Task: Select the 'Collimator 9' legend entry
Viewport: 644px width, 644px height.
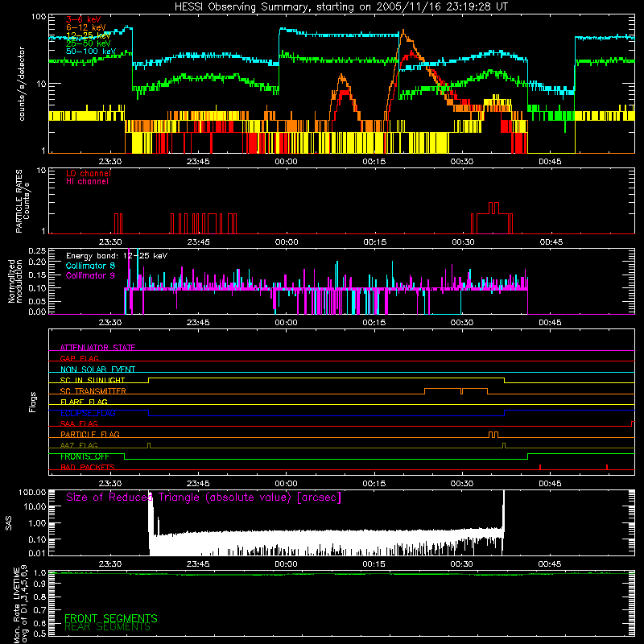Action: 90,275
